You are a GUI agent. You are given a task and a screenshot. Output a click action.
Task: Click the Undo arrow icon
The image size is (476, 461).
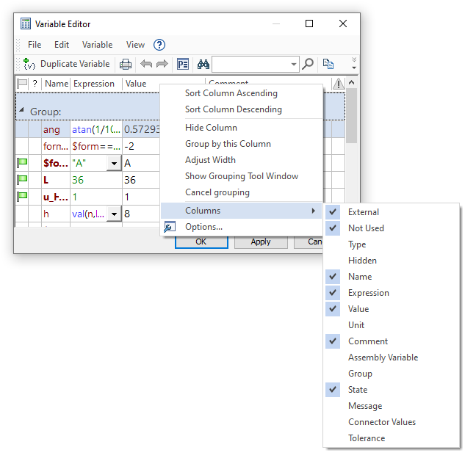[146, 64]
